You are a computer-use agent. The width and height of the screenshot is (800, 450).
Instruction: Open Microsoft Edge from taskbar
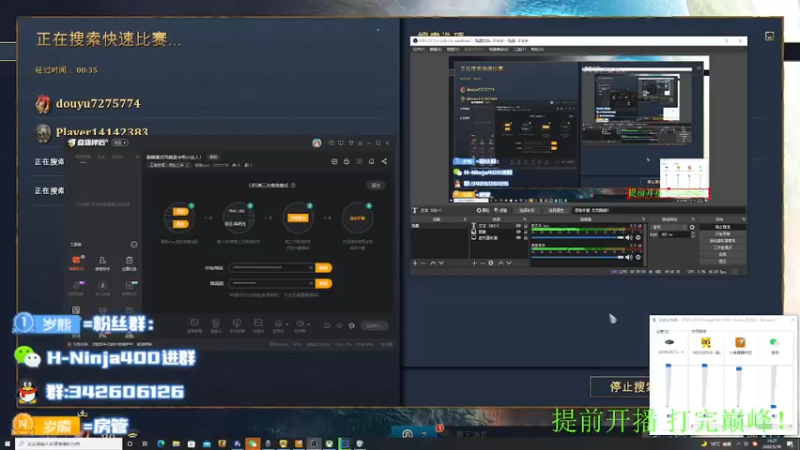tap(161, 444)
